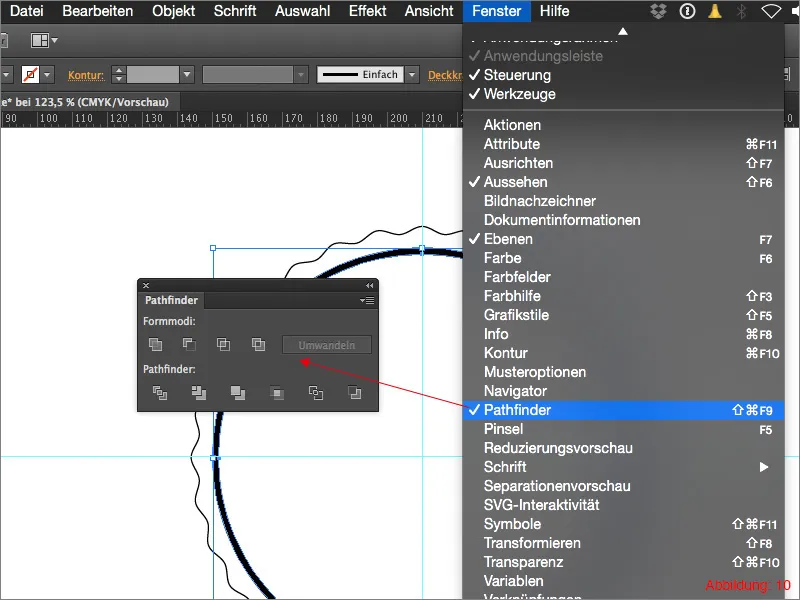Open the Objekt menu
The width and height of the screenshot is (800, 600).
pyautogui.click(x=173, y=11)
